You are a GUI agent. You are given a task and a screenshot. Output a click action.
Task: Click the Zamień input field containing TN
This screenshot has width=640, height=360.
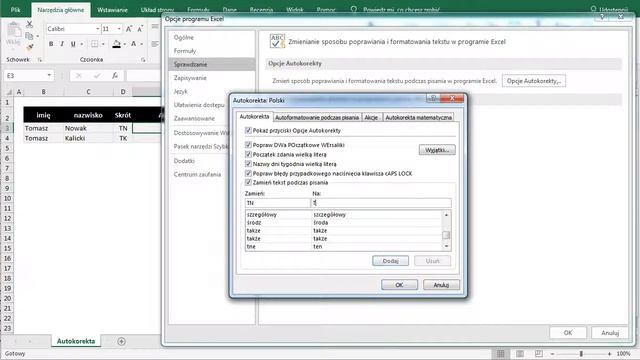[x=278, y=203]
